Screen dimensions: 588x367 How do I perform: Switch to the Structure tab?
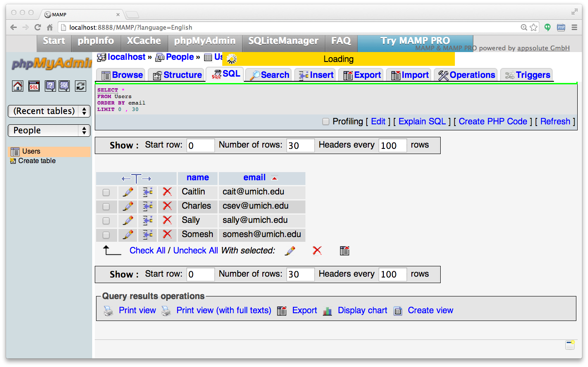point(177,75)
